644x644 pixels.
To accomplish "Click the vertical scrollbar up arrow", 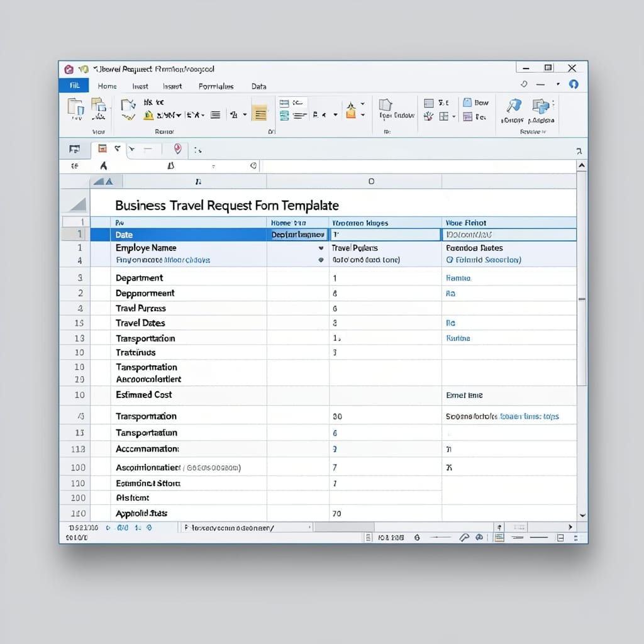I will pyautogui.click(x=582, y=165).
